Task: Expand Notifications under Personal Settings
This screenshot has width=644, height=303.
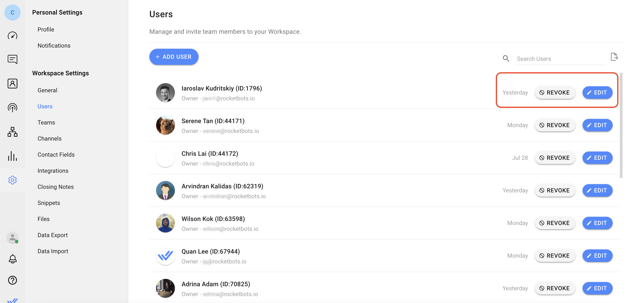Action: coord(54,46)
